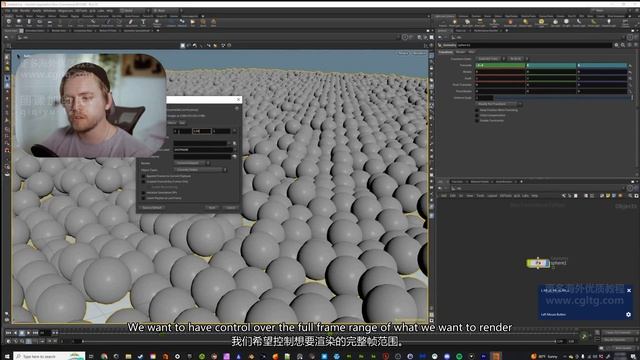
Task: Select the Grid shelf tool
Action: click(x=50, y=22)
